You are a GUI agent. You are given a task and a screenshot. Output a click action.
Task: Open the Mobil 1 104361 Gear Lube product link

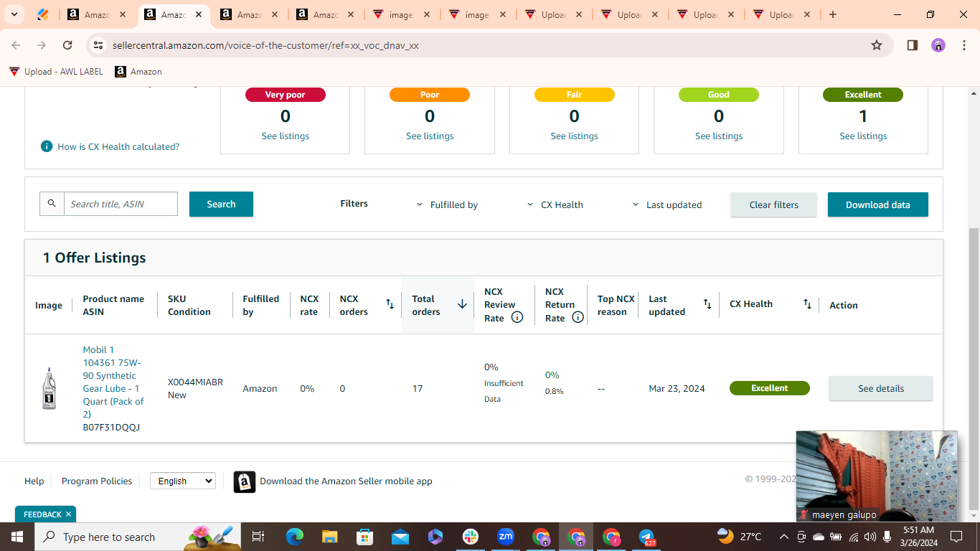tap(113, 382)
